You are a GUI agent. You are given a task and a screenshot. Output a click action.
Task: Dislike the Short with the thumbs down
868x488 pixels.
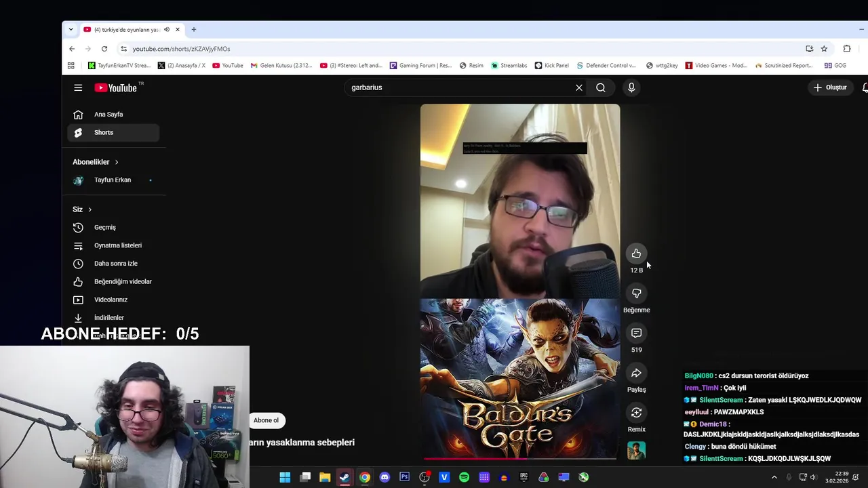[636, 293]
